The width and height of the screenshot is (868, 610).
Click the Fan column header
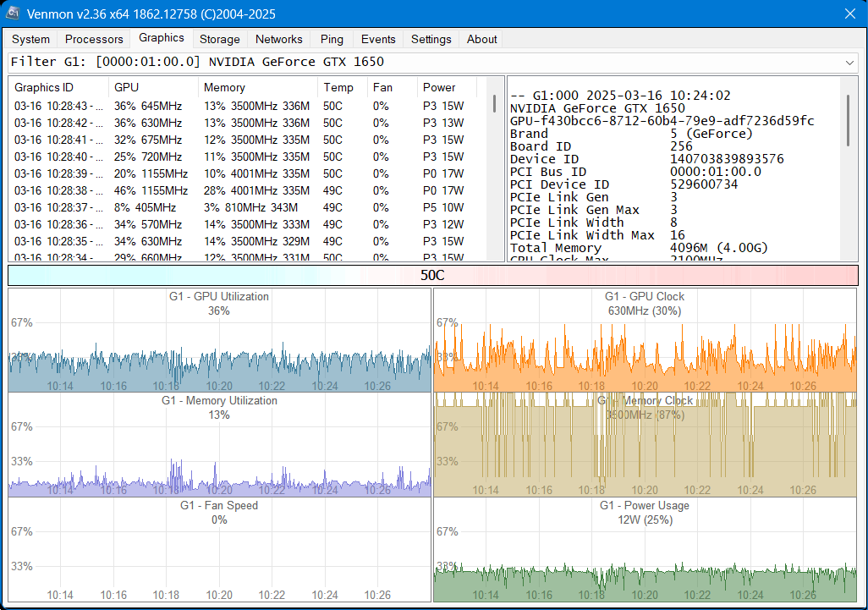click(x=392, y=87)
